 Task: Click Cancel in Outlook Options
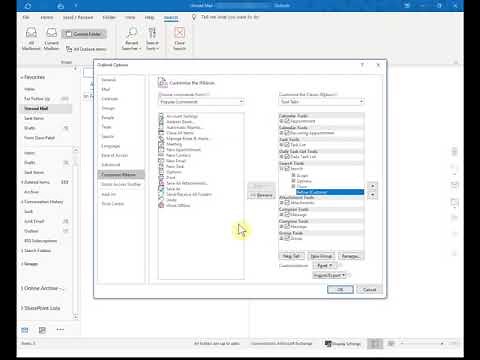[369, 289]
